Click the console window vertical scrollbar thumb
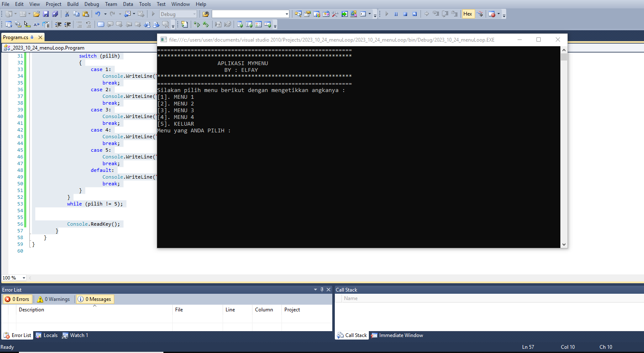The image size is (644, 353). 564,57
